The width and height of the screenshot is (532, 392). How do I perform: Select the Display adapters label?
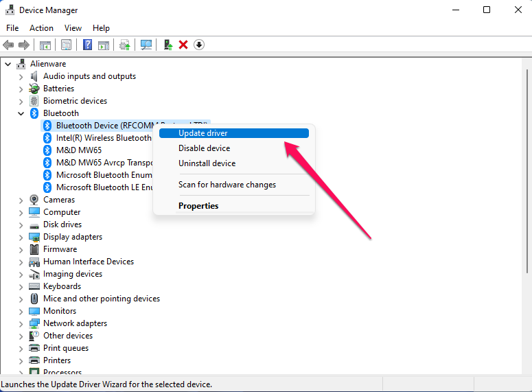(x=73, y=237)
